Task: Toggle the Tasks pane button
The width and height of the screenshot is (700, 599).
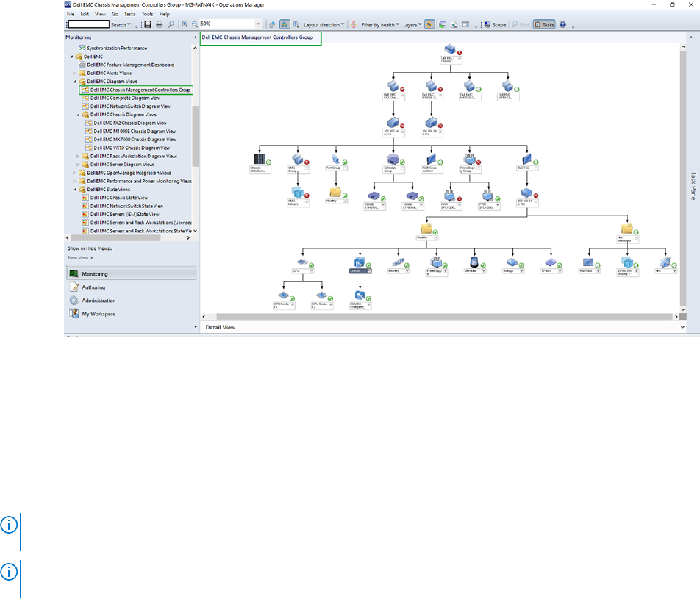Action: pos(544,24)
